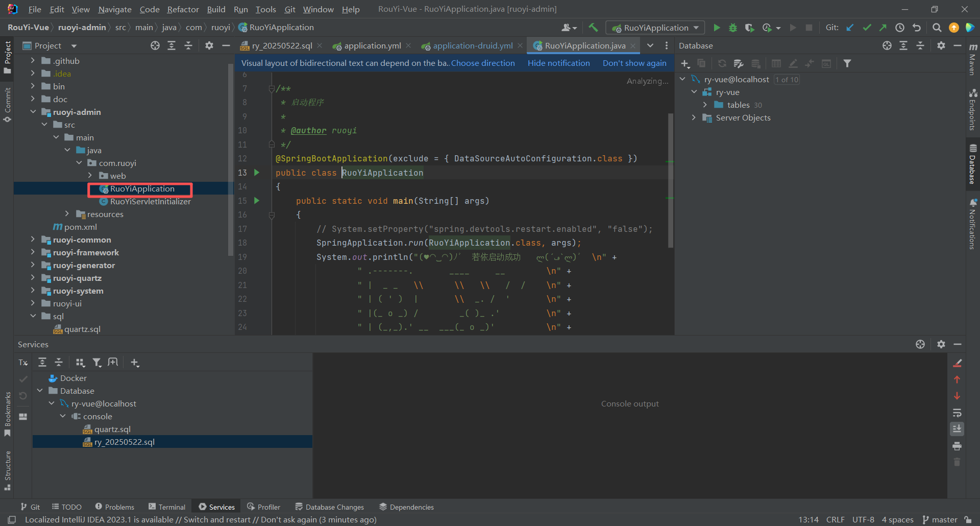Image resolution: width=980 pixels, height=526 pixels.
Task: Open the Refactor menu
Action: [183, 9]
